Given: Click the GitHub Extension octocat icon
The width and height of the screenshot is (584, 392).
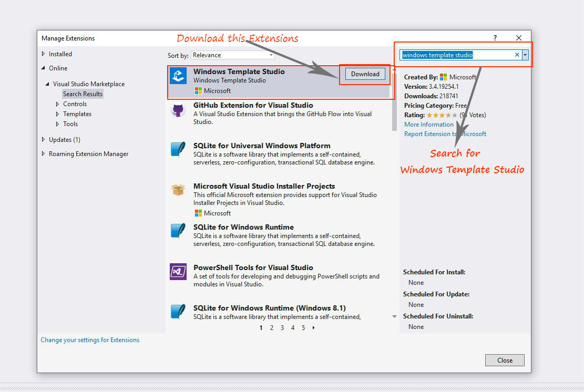Looking at the screenshot, I should pos(178,110).
